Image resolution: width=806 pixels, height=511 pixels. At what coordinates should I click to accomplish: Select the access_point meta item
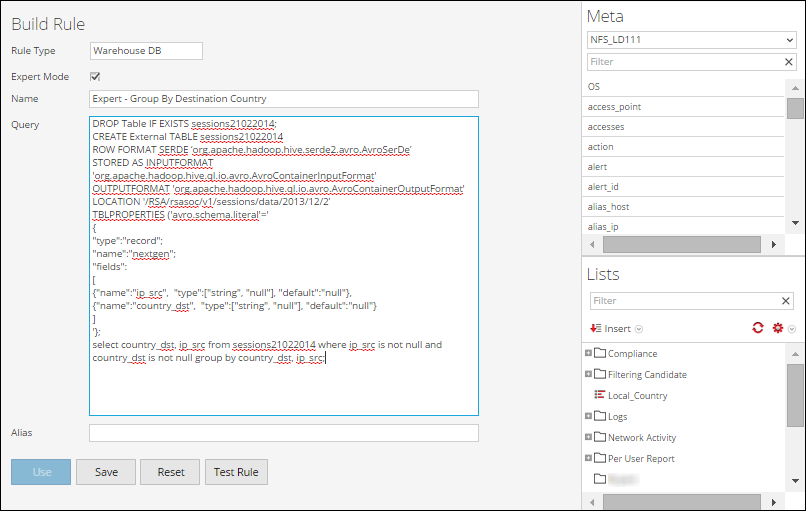(685, 106)
